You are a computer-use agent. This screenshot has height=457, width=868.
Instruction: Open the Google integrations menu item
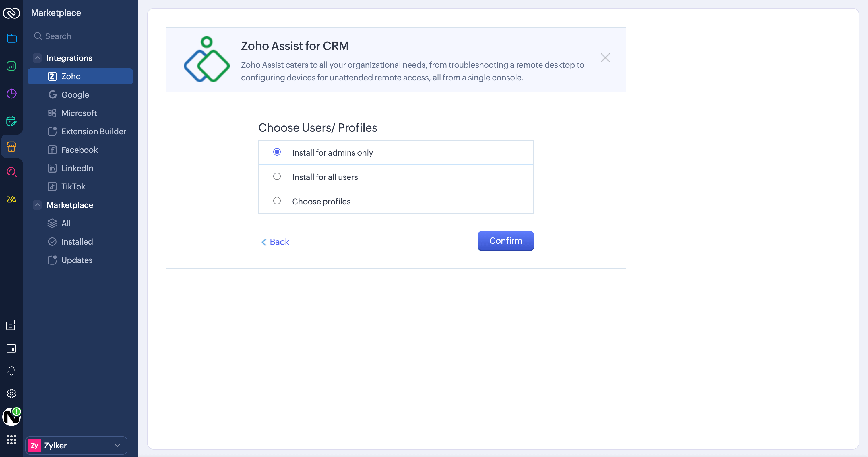click(x=75, y=95)
